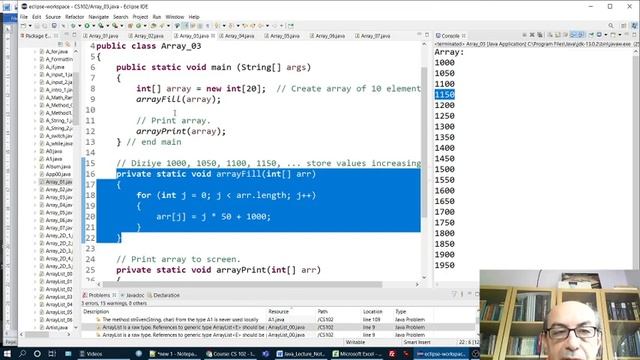Open the Run menu

(x=157, y=17)
